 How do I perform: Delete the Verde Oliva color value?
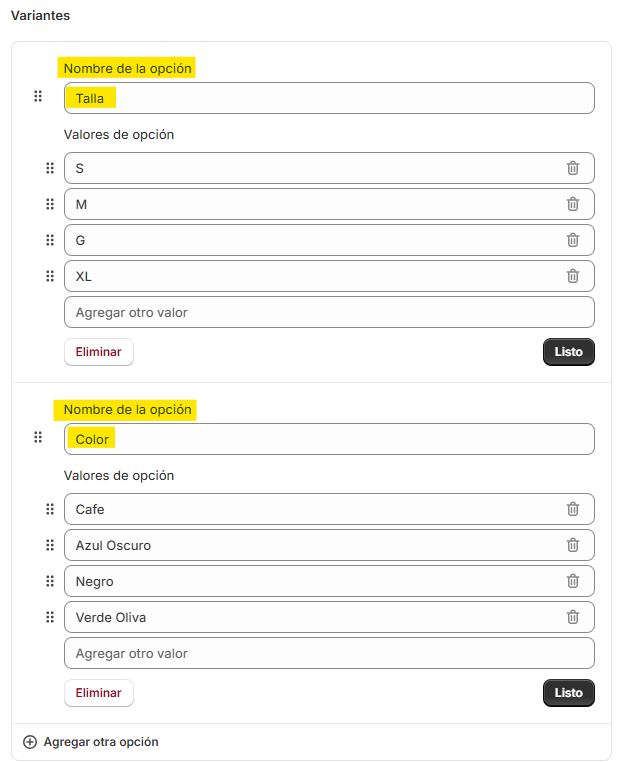572,617
